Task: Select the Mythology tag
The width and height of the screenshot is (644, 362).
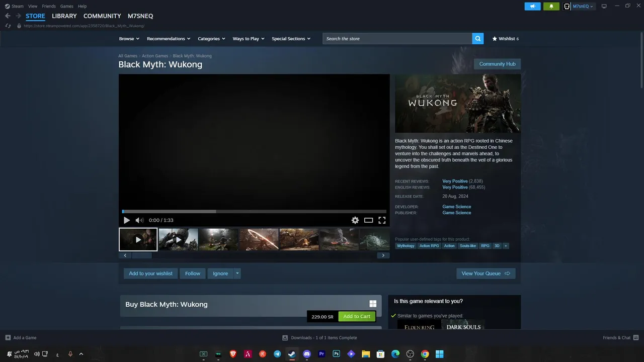Action: pos(406,246)
